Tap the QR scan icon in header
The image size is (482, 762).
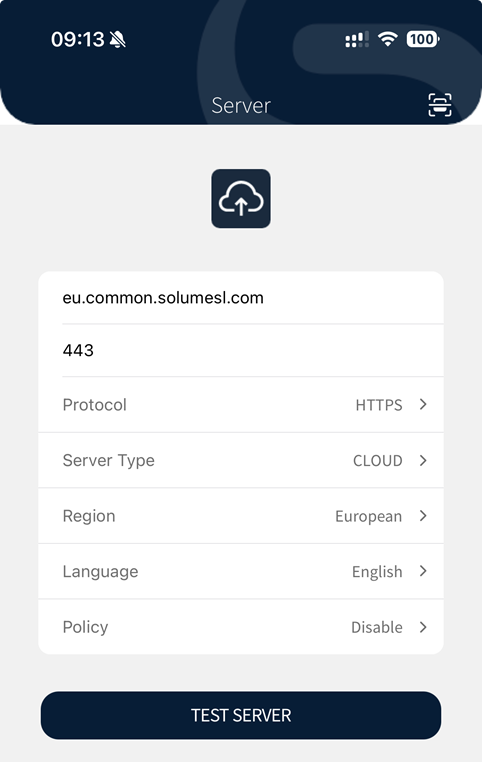pyautogui.click(x=440, y=104)
